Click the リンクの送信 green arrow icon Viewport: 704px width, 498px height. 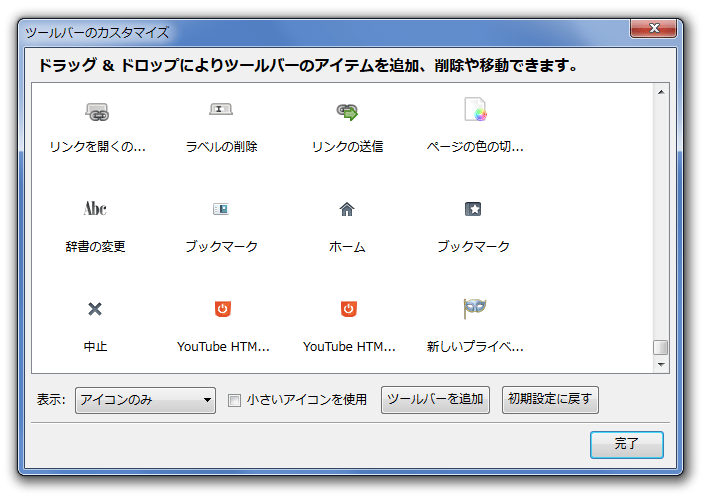348,111
